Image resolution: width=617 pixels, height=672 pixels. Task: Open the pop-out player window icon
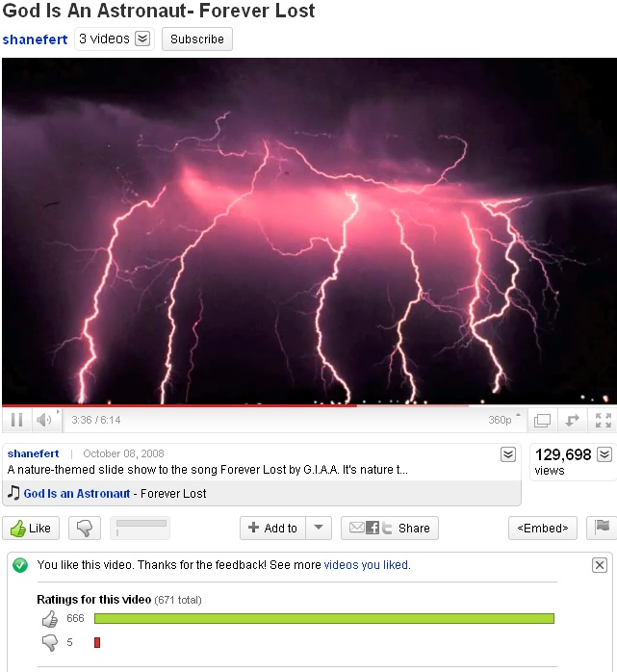coord(542,420)
